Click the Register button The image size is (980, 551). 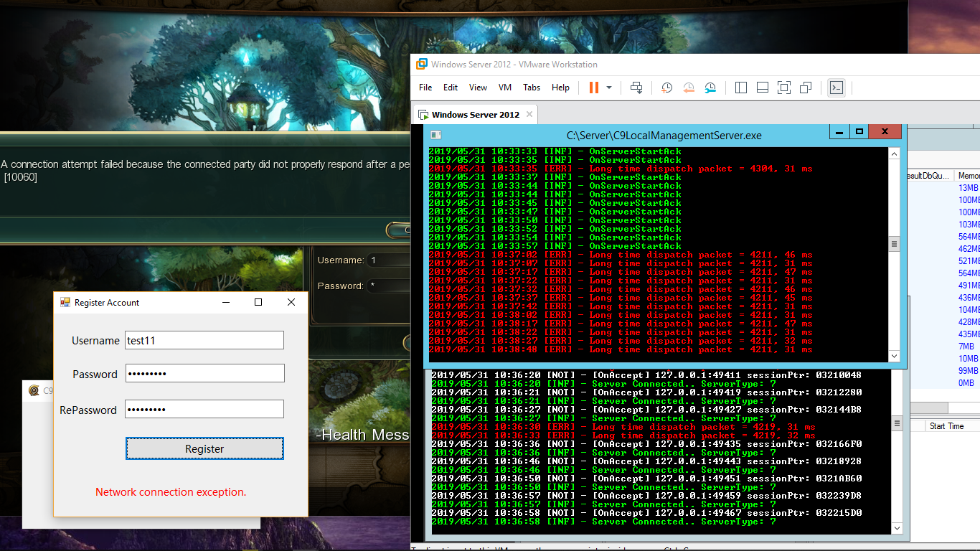coord(204,448)
